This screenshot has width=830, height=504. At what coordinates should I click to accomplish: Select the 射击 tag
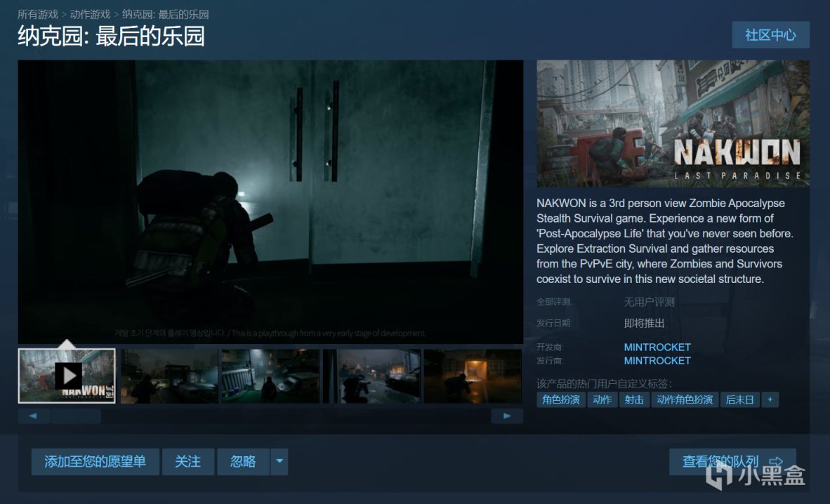pyautogui.click(x=634, y=399)
